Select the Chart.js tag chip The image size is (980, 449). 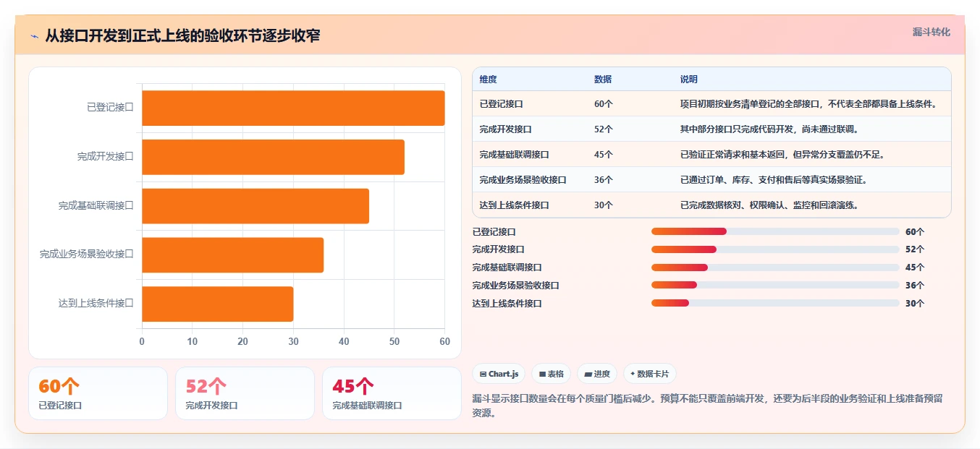499,374
